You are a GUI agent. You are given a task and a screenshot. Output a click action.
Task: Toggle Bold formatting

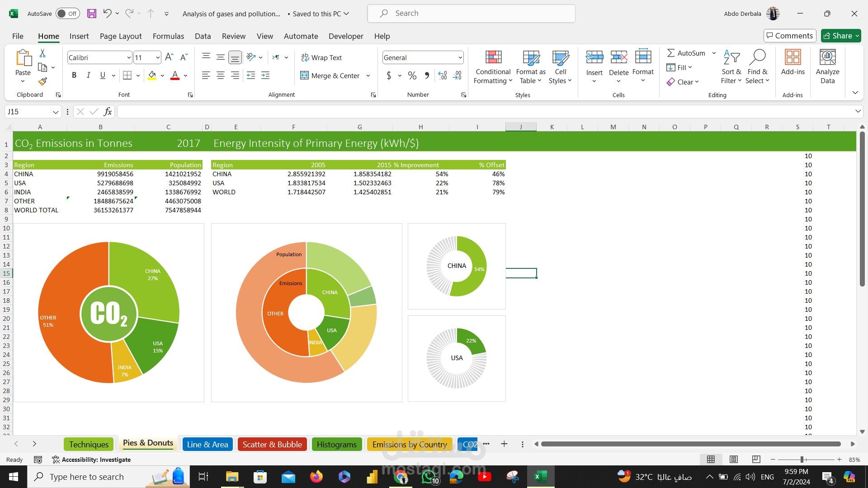pos(74,75)
